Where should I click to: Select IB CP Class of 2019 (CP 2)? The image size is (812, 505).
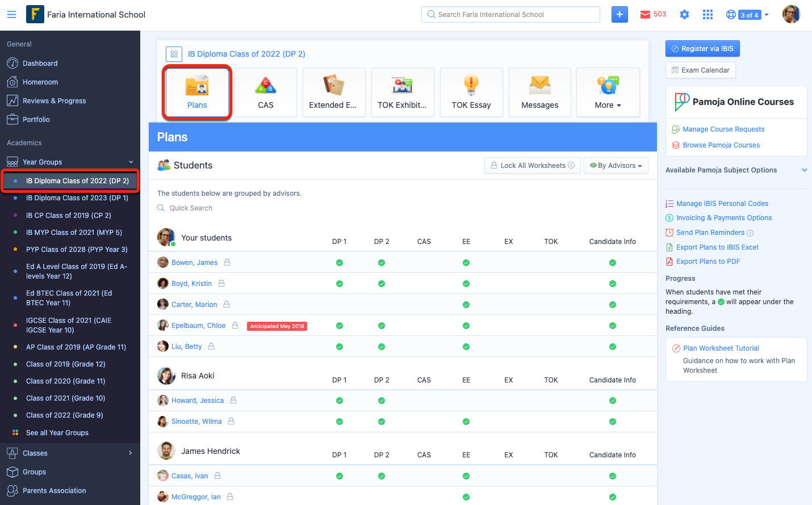69,216
